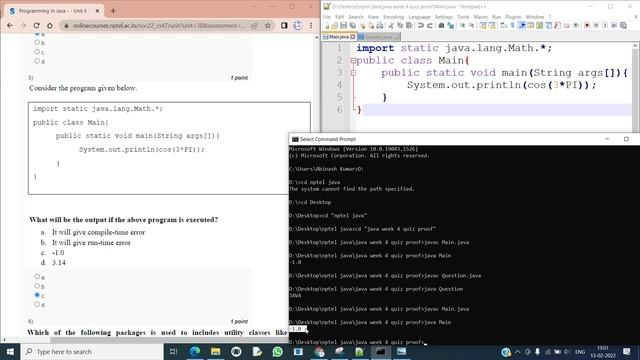
Task: Select option c in the upper question
Action: [37, 51]
